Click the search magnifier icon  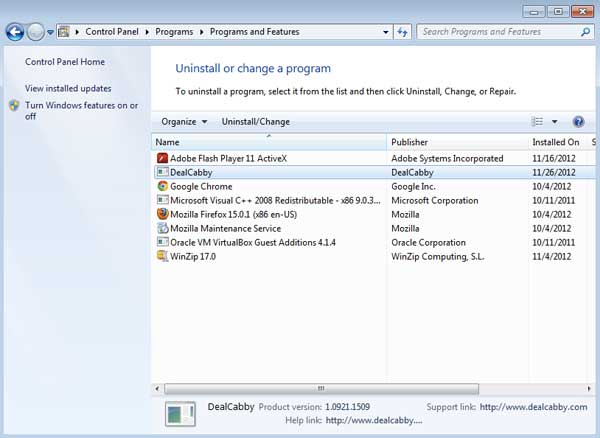[x=585, y=32]
